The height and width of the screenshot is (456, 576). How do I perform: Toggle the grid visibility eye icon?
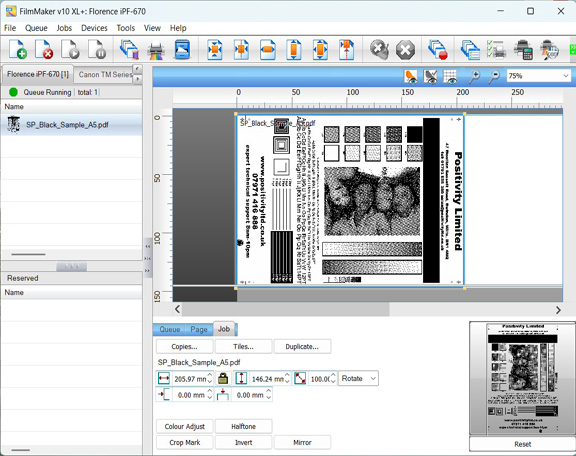click(450, 76)
